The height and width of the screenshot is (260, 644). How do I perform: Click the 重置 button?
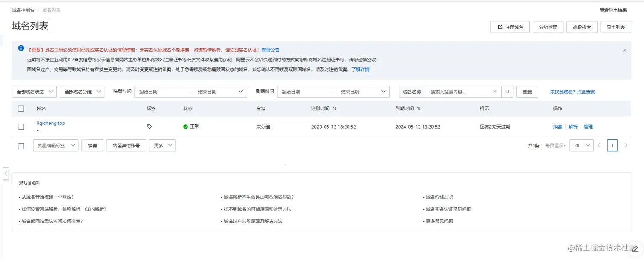[x=527, y=92]
